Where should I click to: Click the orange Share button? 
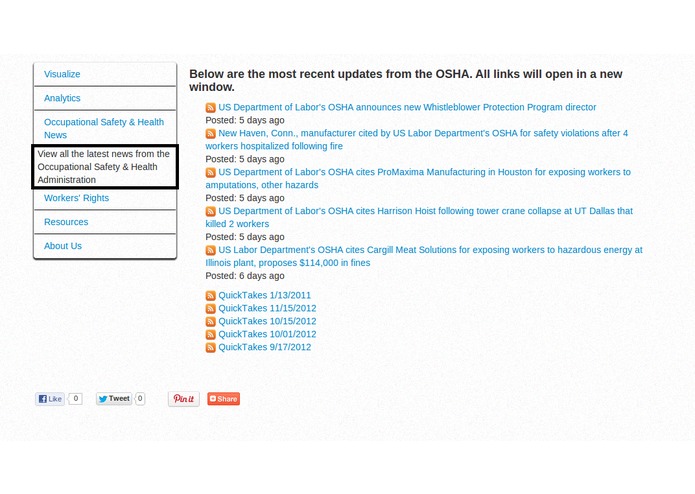[223, 399]
